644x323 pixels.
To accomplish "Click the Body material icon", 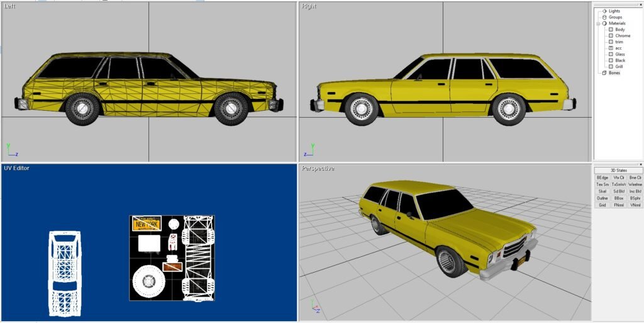I will (611, 30).
